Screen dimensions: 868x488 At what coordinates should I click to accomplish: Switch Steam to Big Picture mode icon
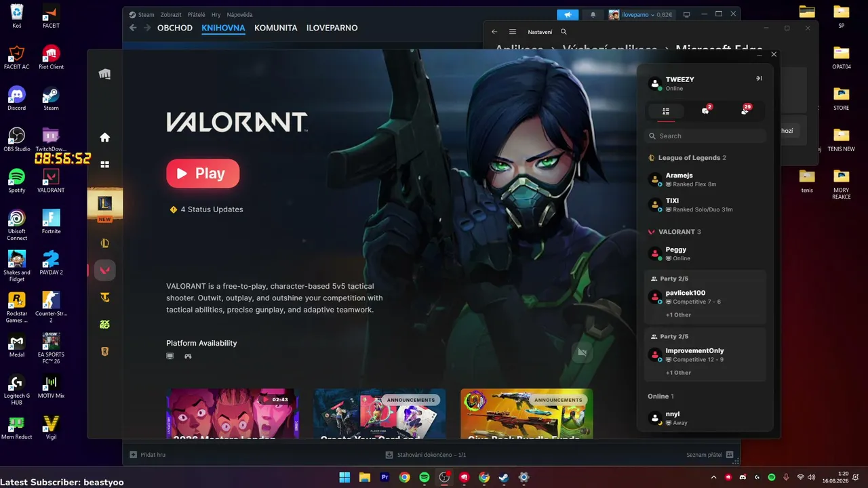point(686,14)
